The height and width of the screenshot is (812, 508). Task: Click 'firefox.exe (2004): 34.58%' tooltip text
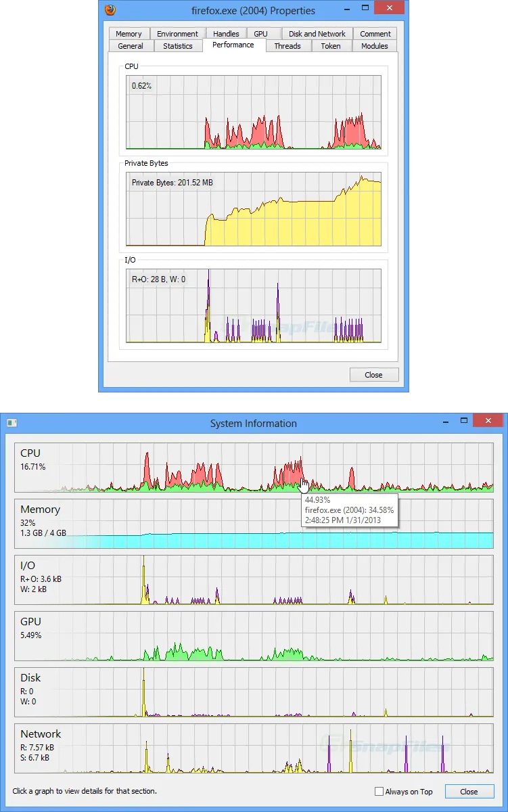tap(350, 510)
